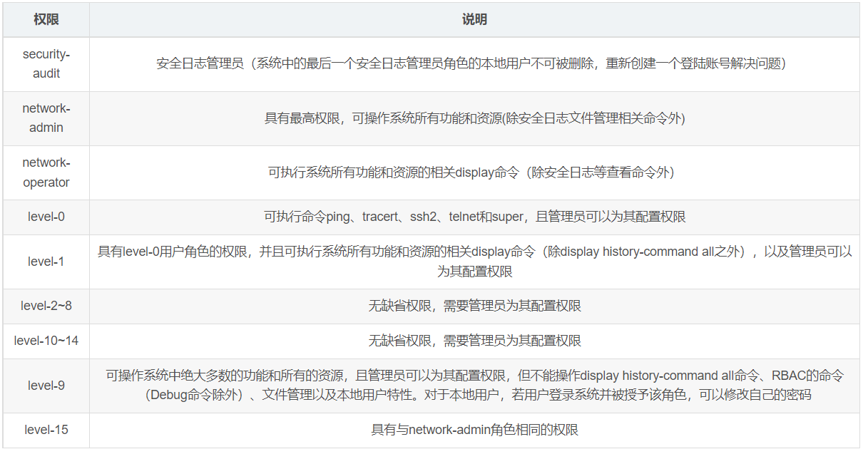Select the level-10~14 role cell
The height and width of the screenshot is (449, 868).
tap(46, 341)
